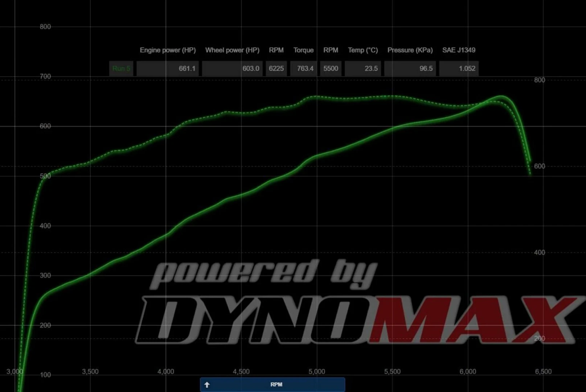The width and height of the screenshot is (586, 392).
Task: Click the peak torque RPM value 5500
Action: coord(331,69)
